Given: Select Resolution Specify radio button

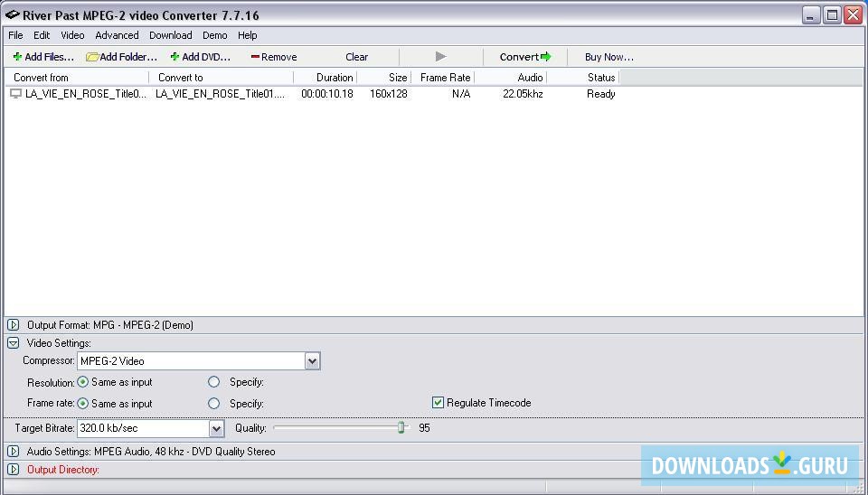Looking at the screenshot, I should coord(213,382).
